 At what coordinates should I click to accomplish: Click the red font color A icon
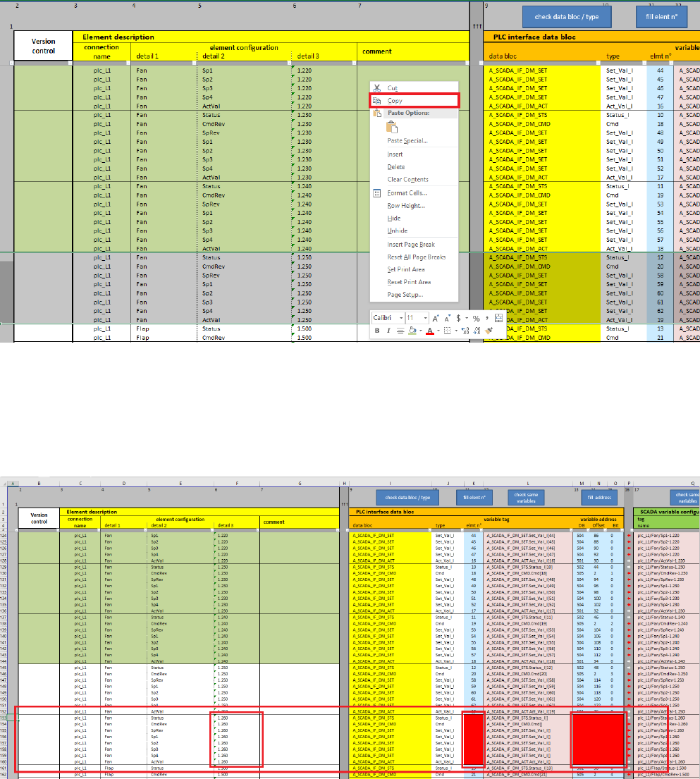click(430, 331)
